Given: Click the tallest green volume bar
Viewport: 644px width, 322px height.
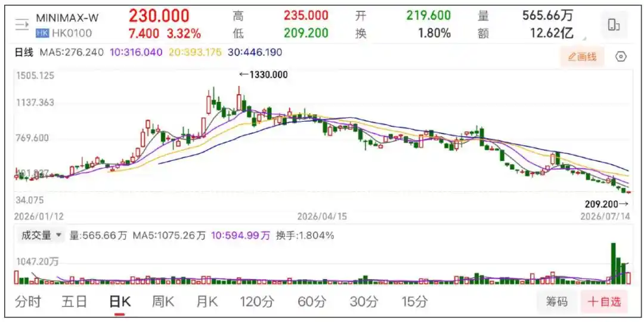Looking at the screenshot, I should point(613,264).
